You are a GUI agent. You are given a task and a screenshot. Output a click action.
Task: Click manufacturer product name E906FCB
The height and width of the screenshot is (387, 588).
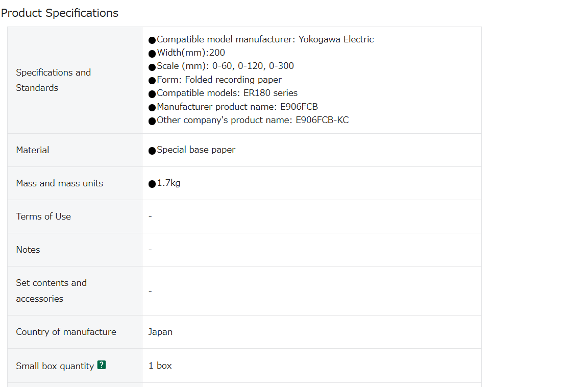click(x=237, y=107)
